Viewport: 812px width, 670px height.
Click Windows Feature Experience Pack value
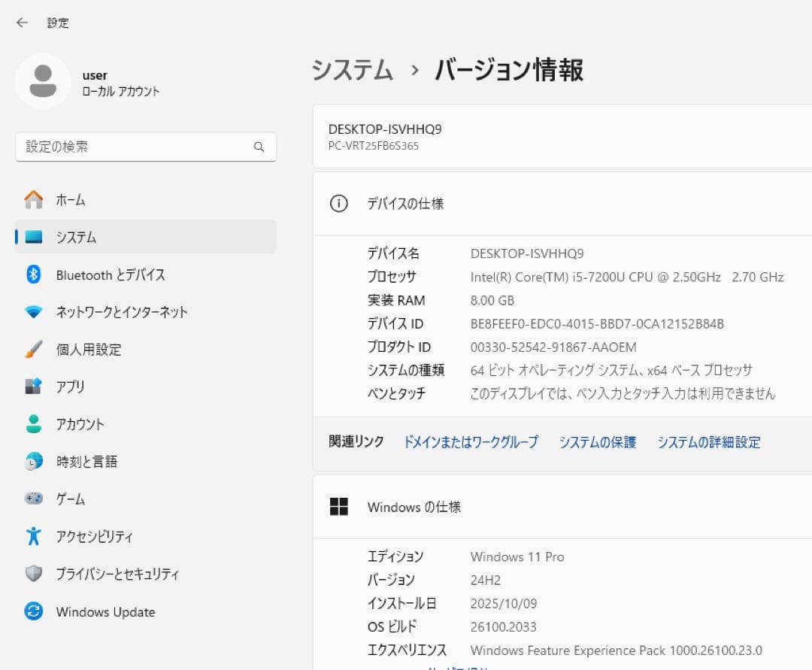[x=617, y=650]
